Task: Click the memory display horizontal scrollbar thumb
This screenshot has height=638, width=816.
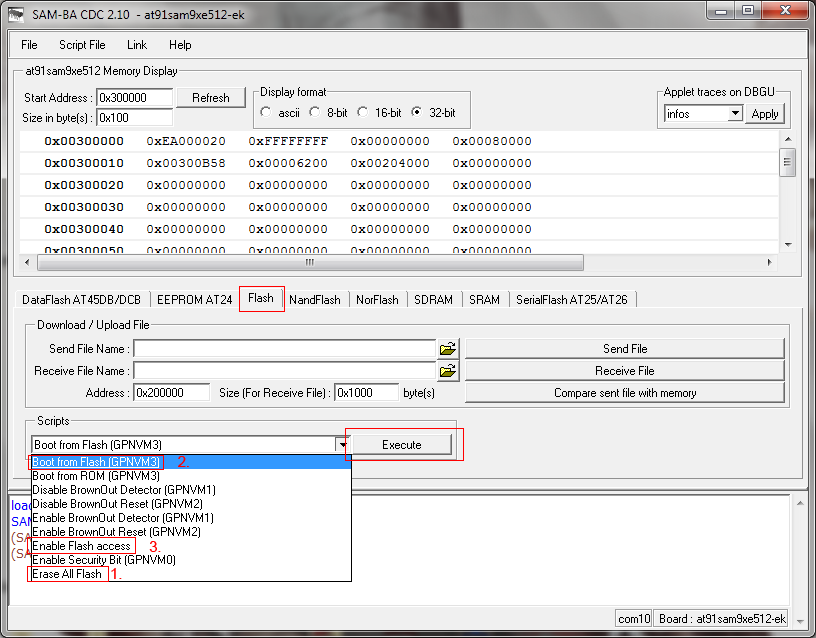Action: tap(310, 262)
